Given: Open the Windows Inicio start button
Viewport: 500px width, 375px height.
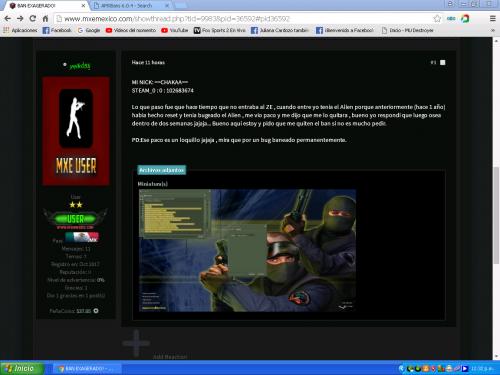Looking at the screenshot, I should [22, 368].
